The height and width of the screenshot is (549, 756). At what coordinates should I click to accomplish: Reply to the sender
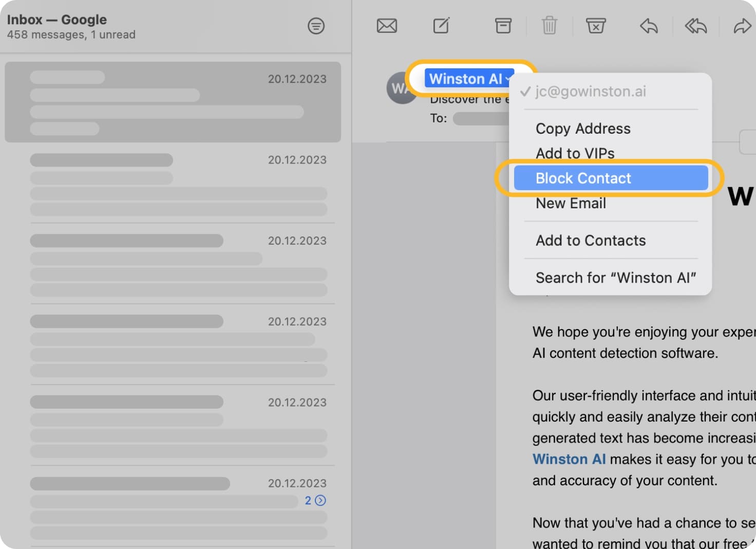tap(648, 26)
